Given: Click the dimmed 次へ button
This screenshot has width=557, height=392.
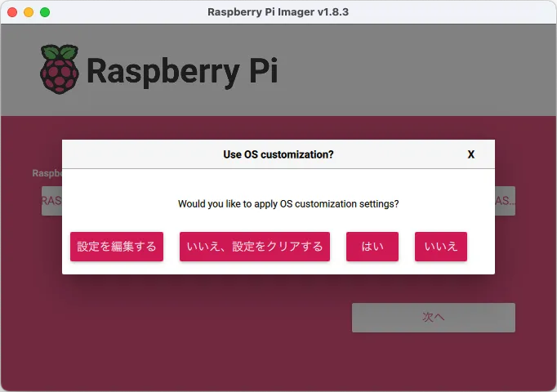Looking at the screenshot, I should click(x=434, y=318).
